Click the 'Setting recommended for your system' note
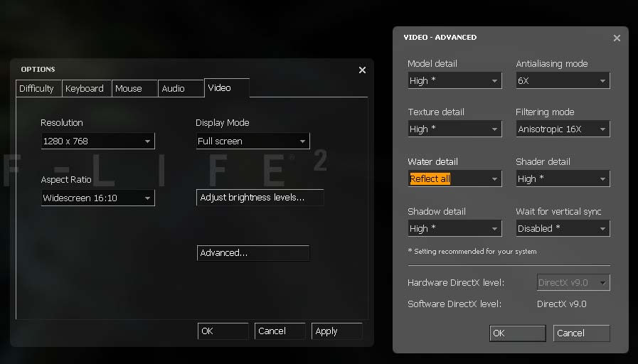Screen dimensions: 638x364 472,252
